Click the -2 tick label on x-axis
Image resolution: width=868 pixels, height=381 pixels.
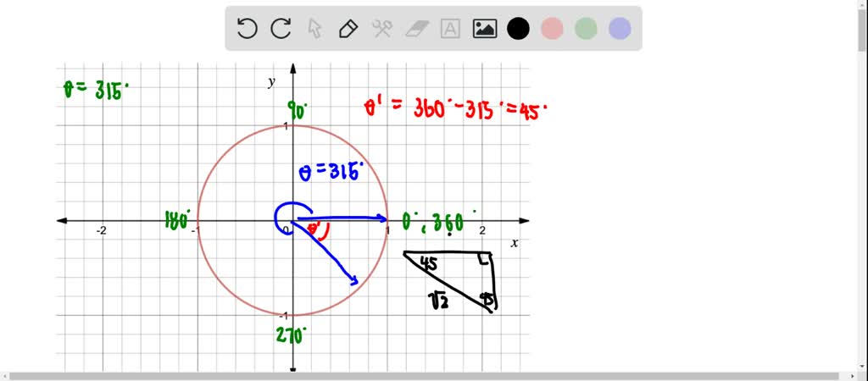click(102, 230)
